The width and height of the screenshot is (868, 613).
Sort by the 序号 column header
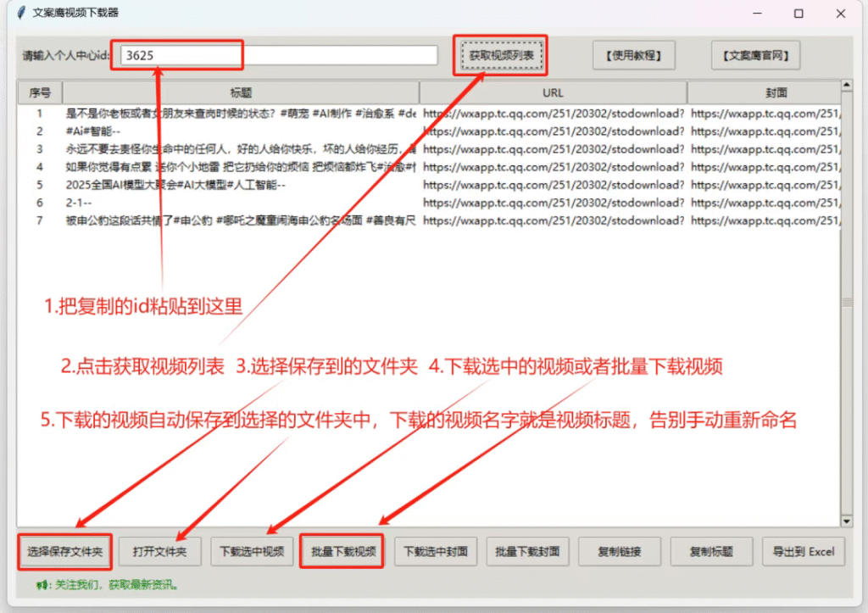point(40,92)
